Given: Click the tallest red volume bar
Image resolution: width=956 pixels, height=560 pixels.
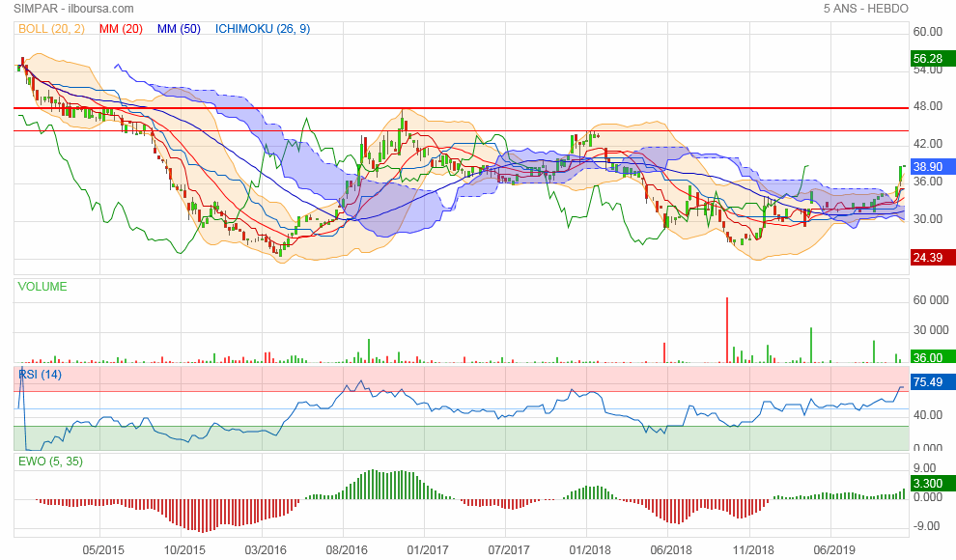Looking at the screenshot, I should (727, 330).
